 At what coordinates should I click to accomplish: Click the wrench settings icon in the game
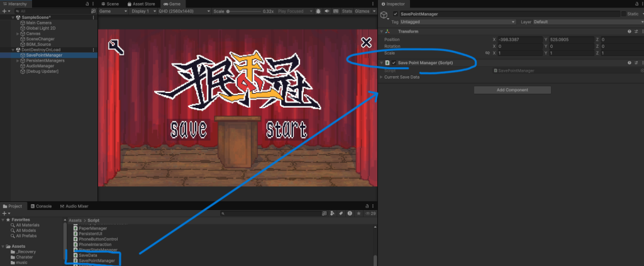coord(116,47)
